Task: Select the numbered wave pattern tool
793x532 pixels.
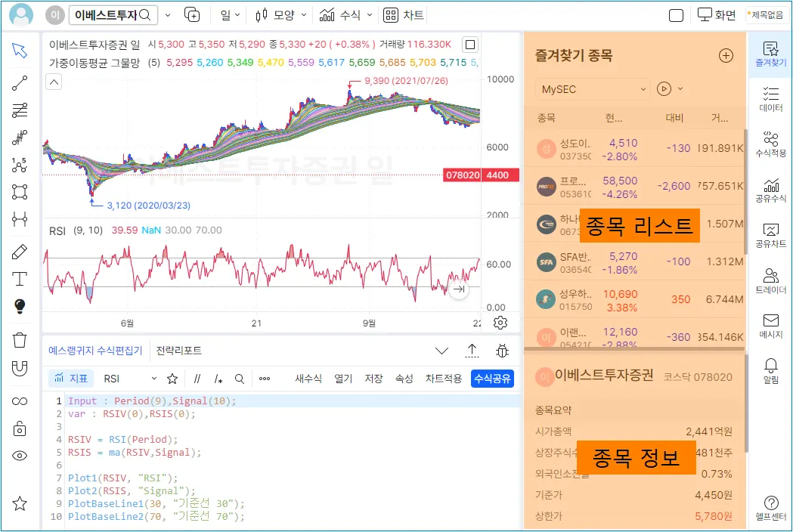Action: [x=20, y=164]
